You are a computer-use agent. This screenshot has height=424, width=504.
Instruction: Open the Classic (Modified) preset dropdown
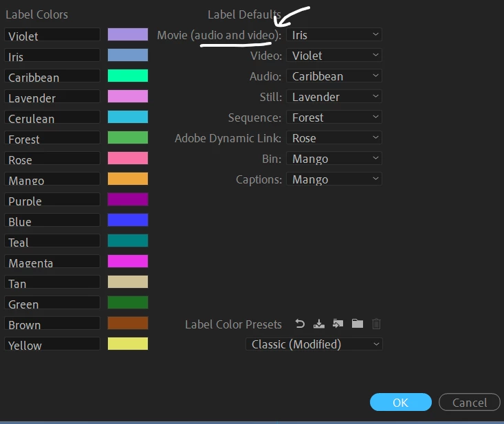point(314,344)
